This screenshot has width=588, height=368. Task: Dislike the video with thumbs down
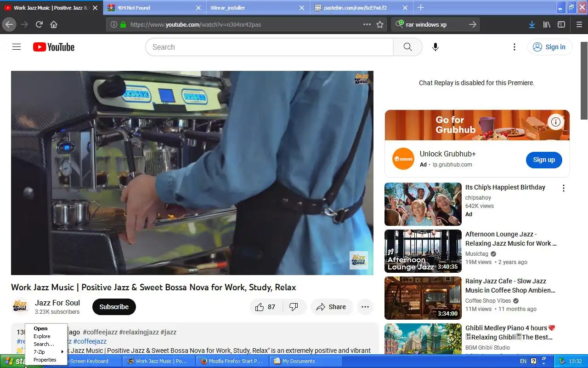(294, 307)
